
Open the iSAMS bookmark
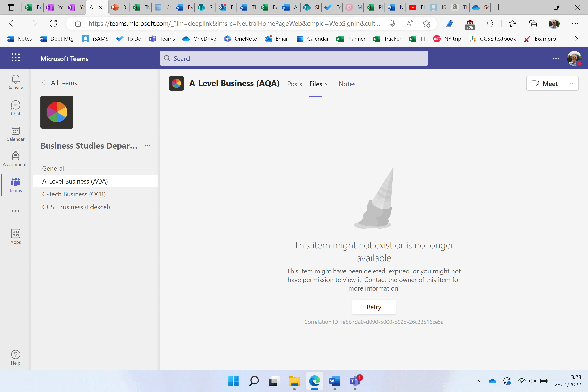point(95,39)
